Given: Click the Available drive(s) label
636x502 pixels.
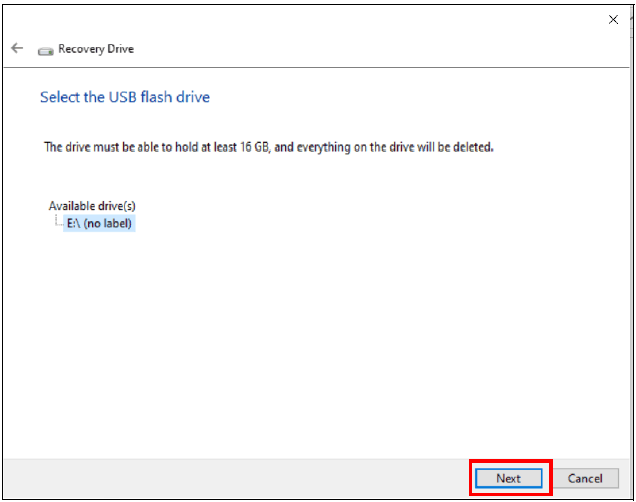Looking at the screenshot, I should pos(92,206).
